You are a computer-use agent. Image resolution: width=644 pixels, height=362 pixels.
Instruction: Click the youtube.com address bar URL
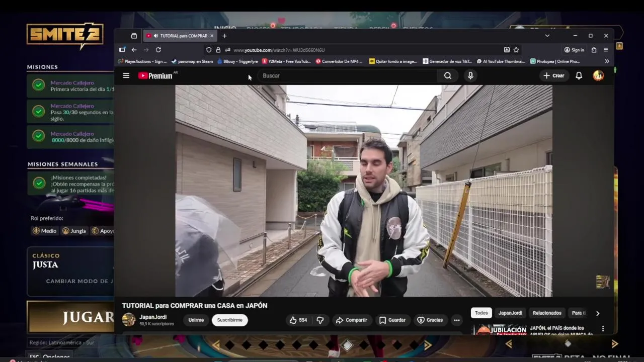tap(279, 50)
